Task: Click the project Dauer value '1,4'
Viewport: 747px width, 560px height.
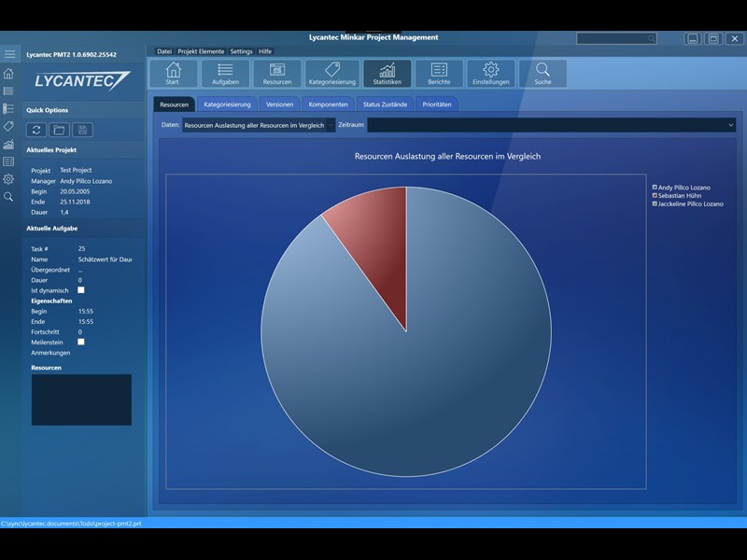Action: [64, 213]
